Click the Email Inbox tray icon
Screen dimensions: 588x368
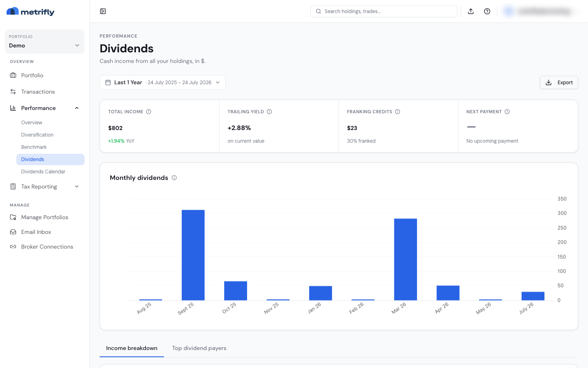(x=13, y=232)
